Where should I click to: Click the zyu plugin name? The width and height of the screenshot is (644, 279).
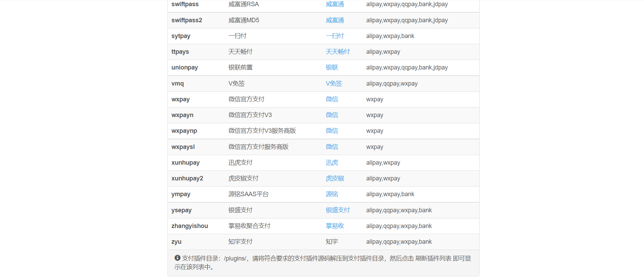pyautogui.click(x=176, y=242)
